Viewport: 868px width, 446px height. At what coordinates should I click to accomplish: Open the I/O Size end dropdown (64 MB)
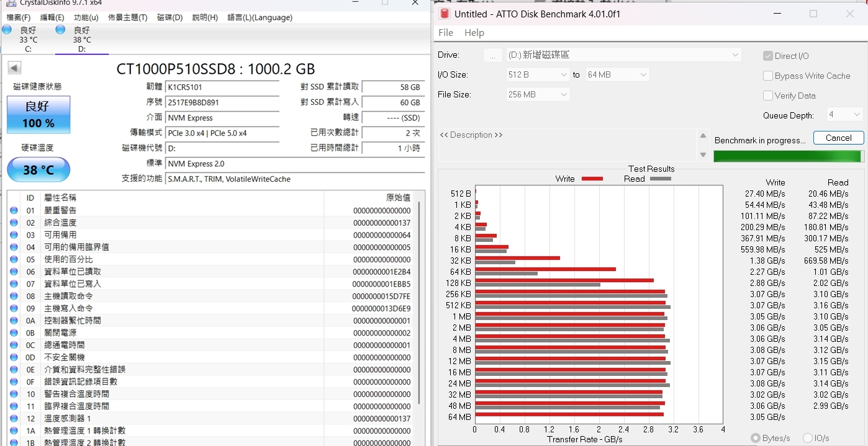click(617, 74)
